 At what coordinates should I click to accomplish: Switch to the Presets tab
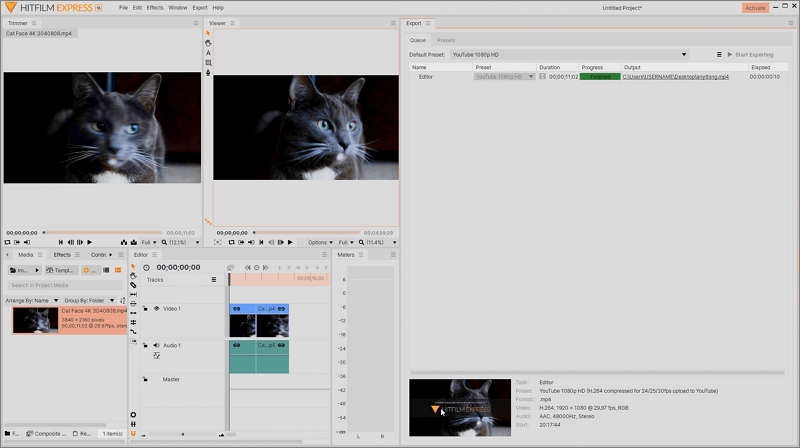tap(446, 40)
